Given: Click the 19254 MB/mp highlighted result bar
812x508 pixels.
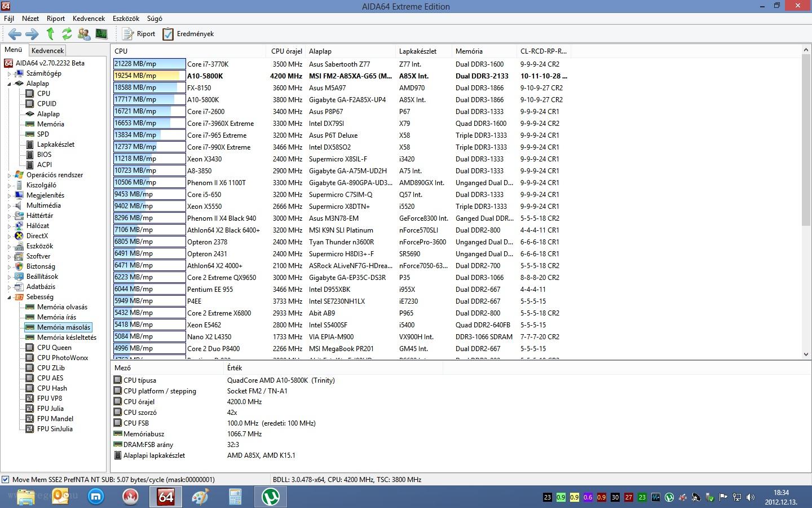Looking at the screenshot, I should point(149,76).
